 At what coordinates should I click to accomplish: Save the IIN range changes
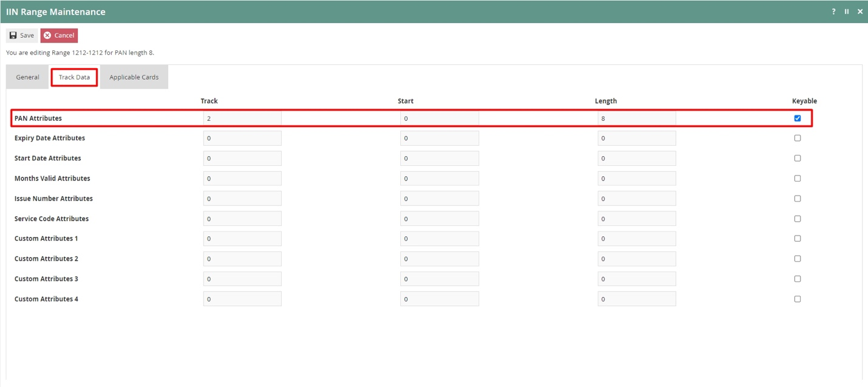point(21,35)
